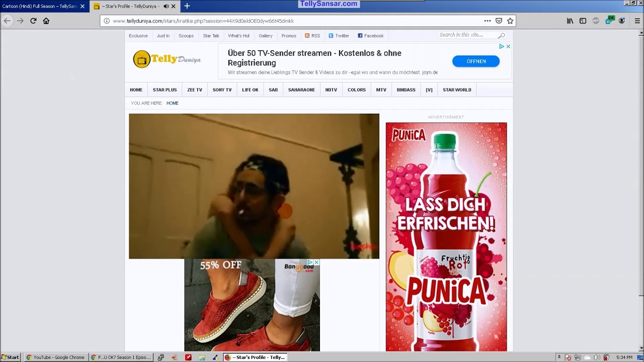Mute audio on the Star's Profile tab
The image size is (644, 362).
pyautogui.click(x=166, y=6)
